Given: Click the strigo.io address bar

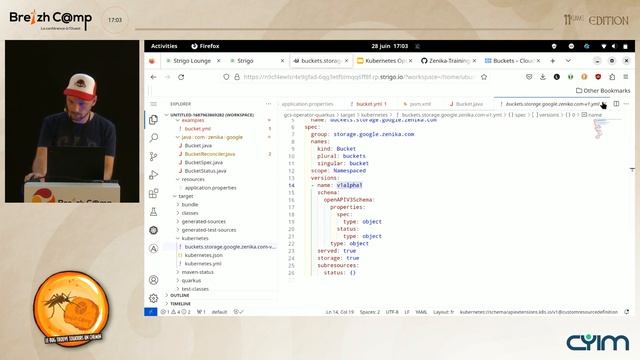Looking at the screenshot, I should 358,77.
